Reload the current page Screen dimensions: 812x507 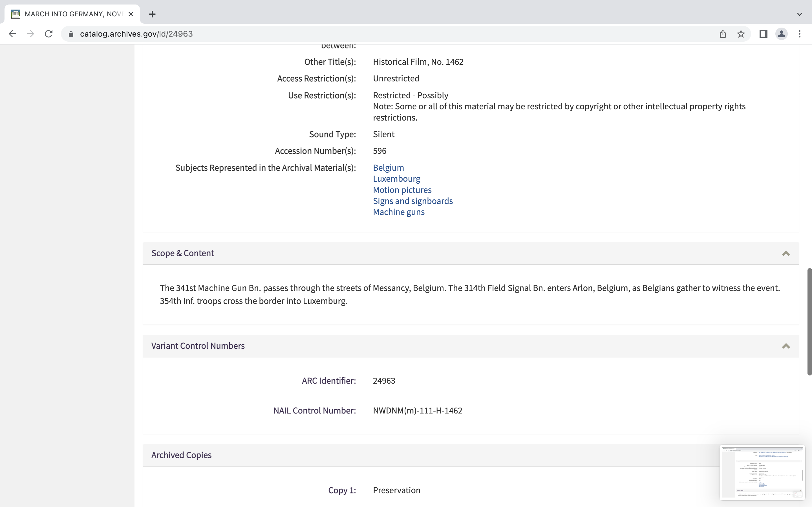pyautogui.click(x=49, y=34)
